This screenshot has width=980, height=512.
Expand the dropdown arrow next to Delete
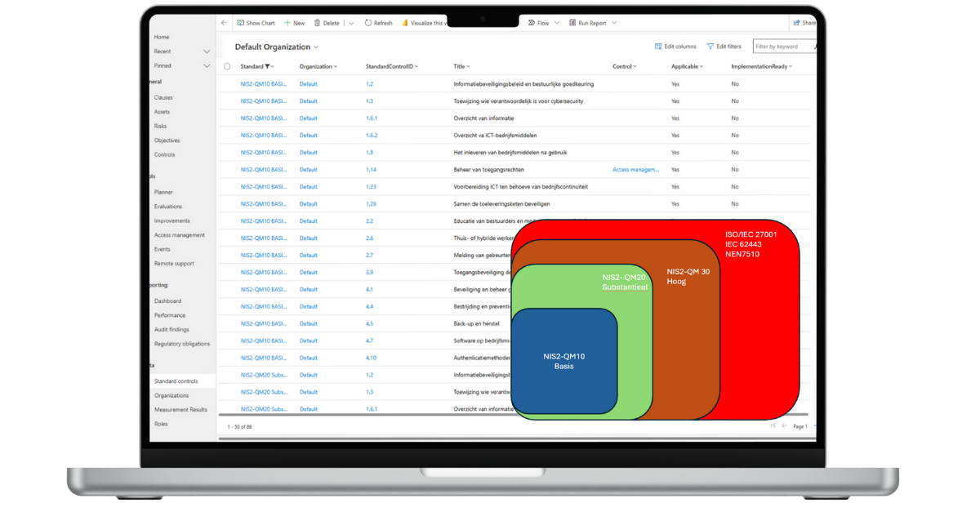pos(351,23)
